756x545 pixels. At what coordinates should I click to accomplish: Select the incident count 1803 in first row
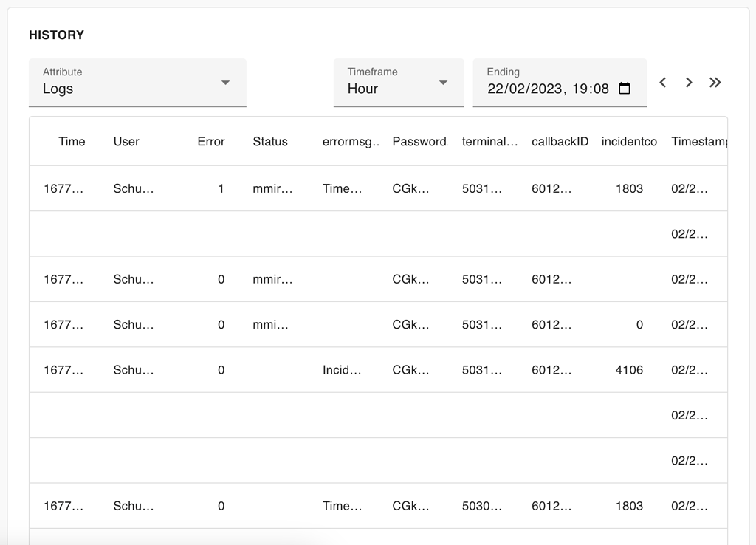(x=630, y=188)
